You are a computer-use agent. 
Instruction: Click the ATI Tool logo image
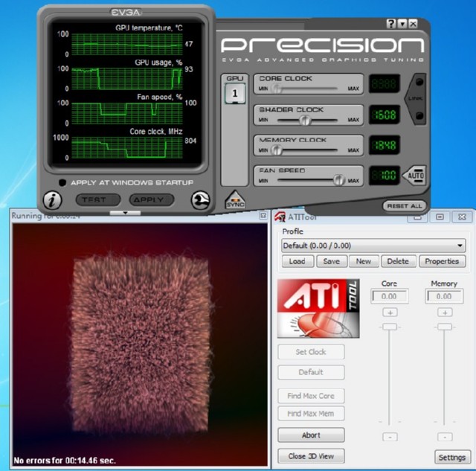[x=318, y=308]
